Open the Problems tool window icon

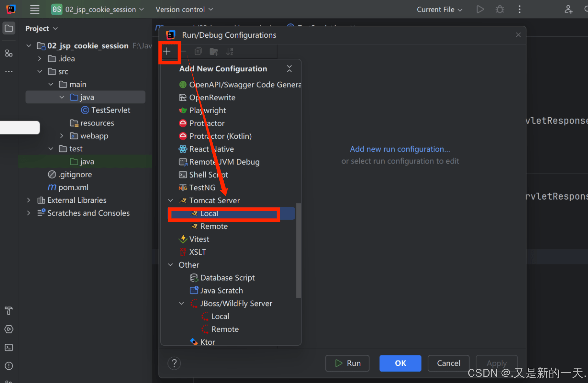click(9, 366)
